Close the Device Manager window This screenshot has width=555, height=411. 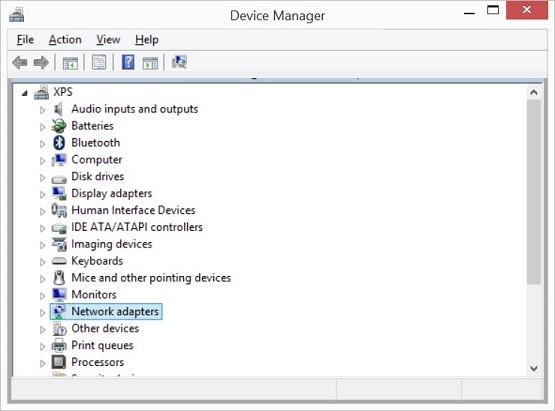(527, 10)
